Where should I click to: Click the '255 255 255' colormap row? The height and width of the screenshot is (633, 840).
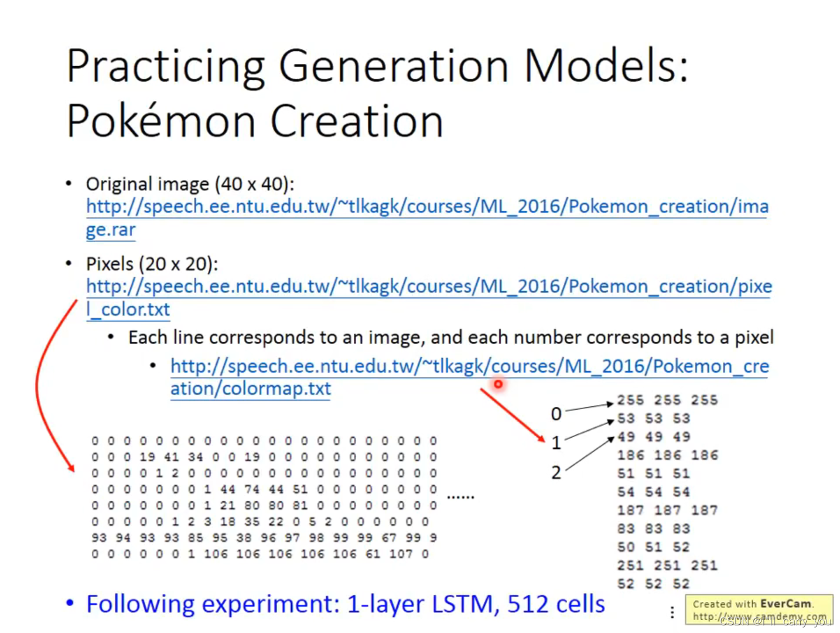click(x=667, y=400)
